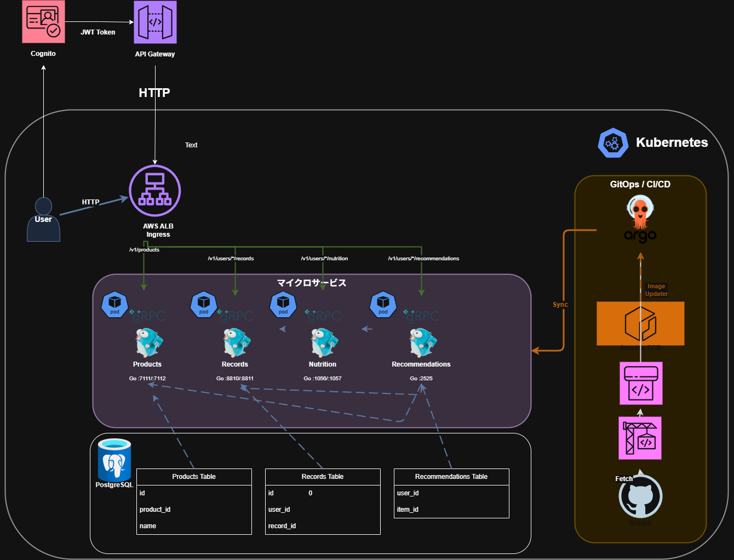Click the マイクロサービス title text
Image resolution: width=734 pixels, height=560 pixels.
coord(311,283)
